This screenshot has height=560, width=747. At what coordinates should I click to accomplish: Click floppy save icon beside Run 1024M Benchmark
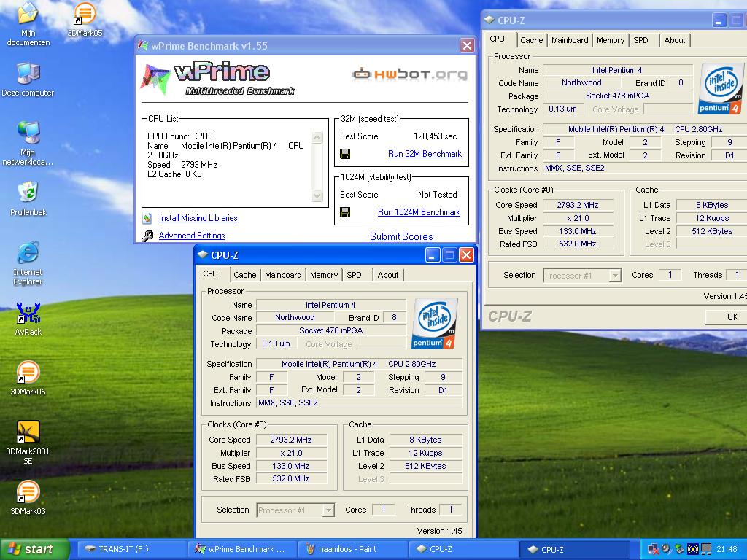[345, 212]
